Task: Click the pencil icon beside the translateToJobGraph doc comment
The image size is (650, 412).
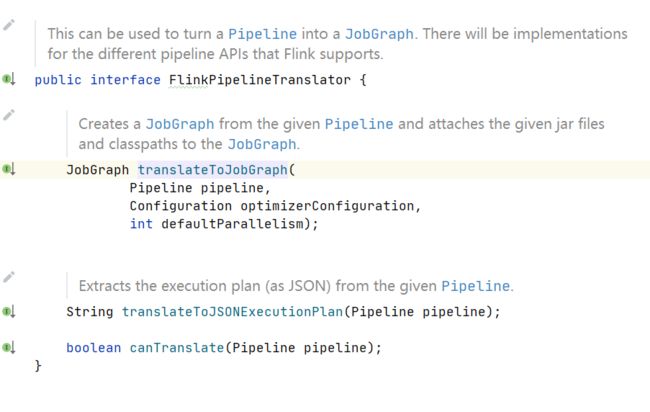Action: tap(9, 115)
